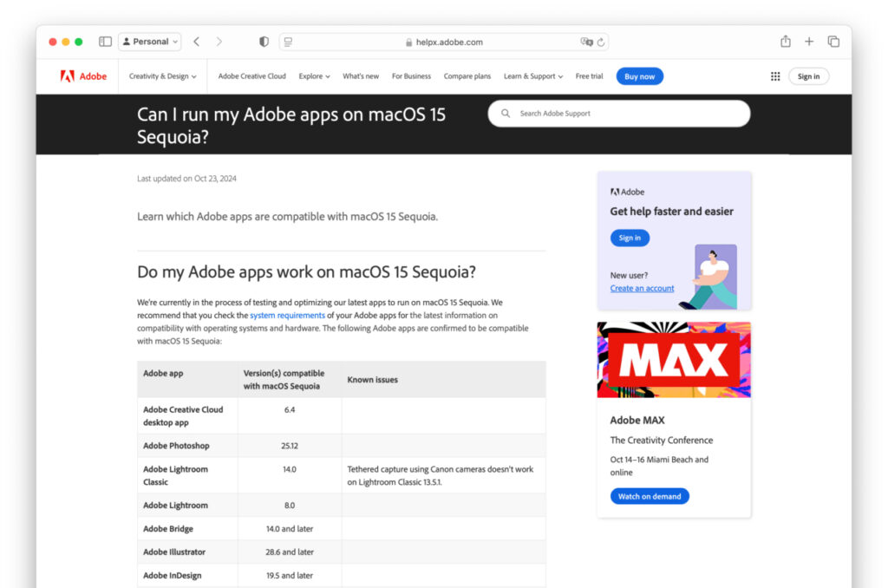Select the Compare plans menu item
The height and width of the screenshot is (588, 888).
tap(467, 75)
